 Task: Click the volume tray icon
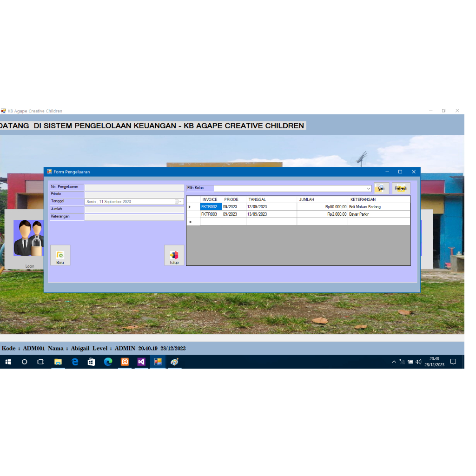coord(419,362)
